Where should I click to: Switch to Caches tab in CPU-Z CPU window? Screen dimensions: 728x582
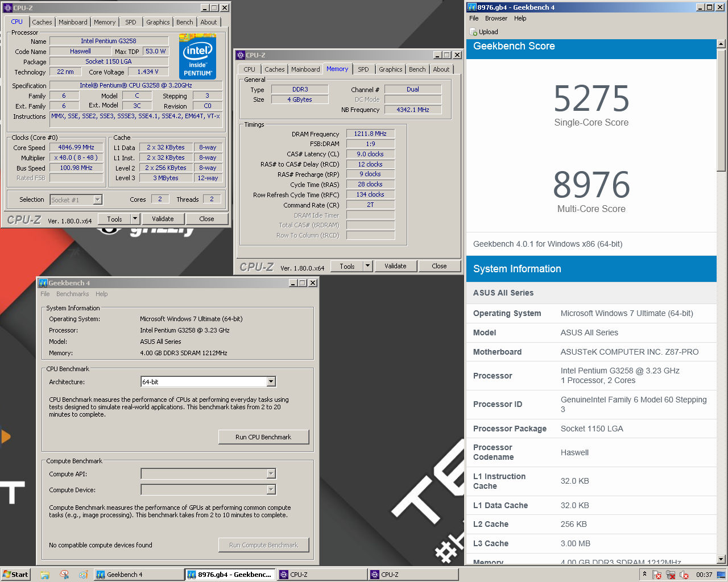click(42, 22)
